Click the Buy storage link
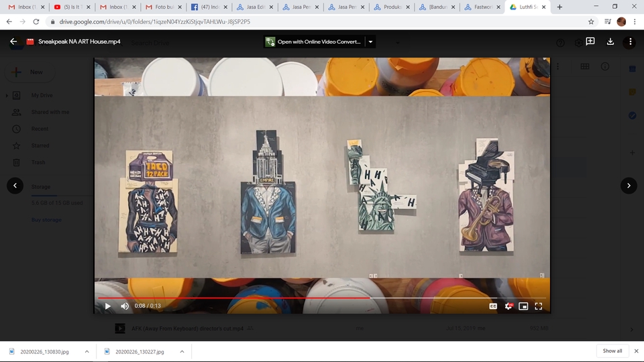Image resolution: width=644 pixels, height=362 pixels. pyautogui.click(x=46, y=220)
